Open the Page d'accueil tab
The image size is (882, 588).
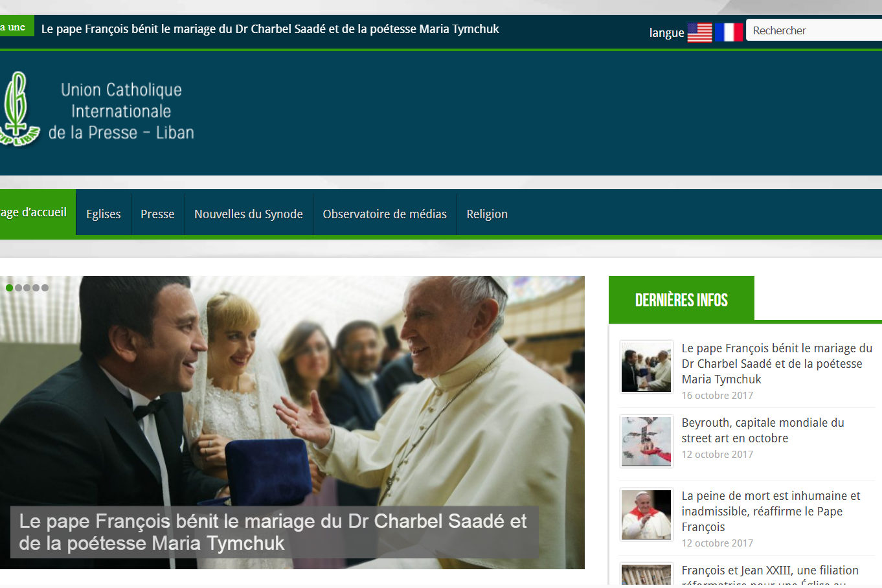[36, 212]
